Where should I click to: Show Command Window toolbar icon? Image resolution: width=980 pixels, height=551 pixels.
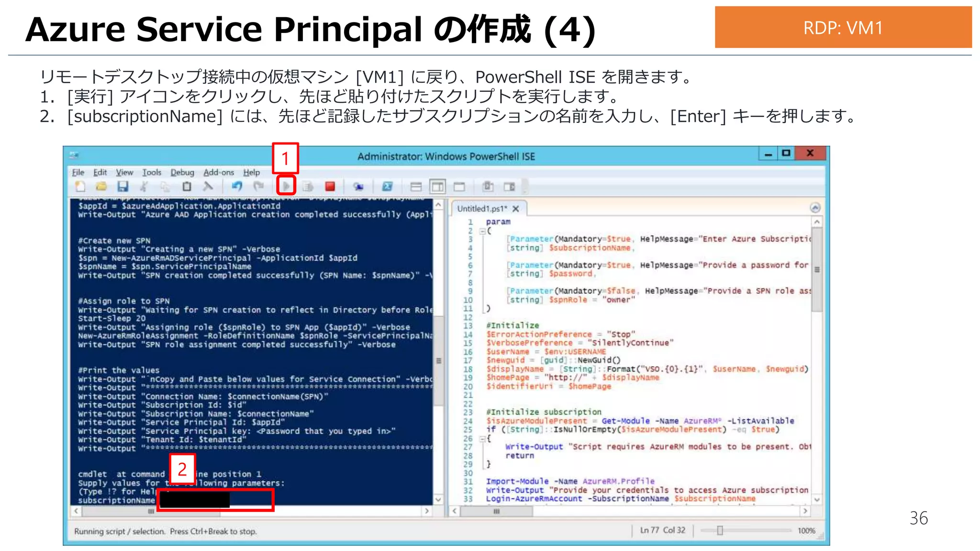(488, 187)
